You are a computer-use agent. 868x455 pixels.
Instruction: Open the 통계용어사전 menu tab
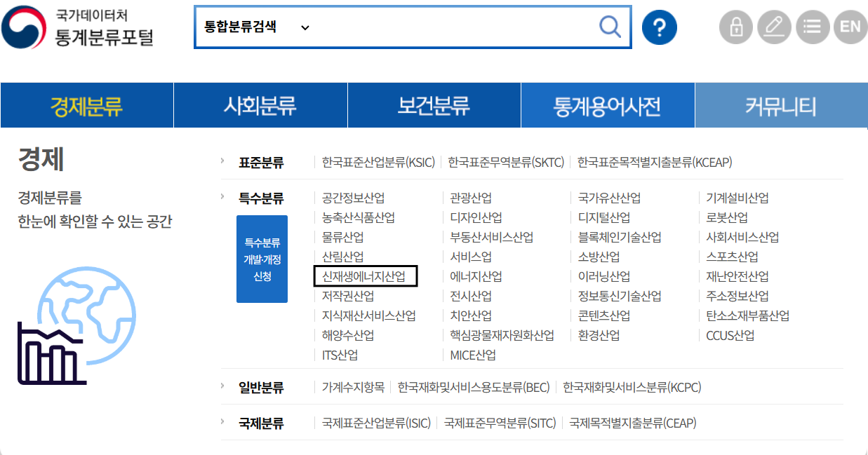pos(607,106)
